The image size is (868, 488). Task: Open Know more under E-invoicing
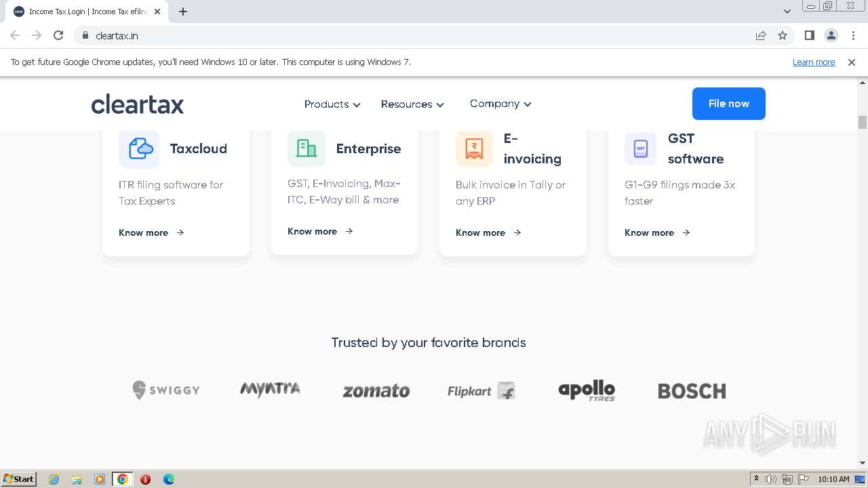click(488, 232)
